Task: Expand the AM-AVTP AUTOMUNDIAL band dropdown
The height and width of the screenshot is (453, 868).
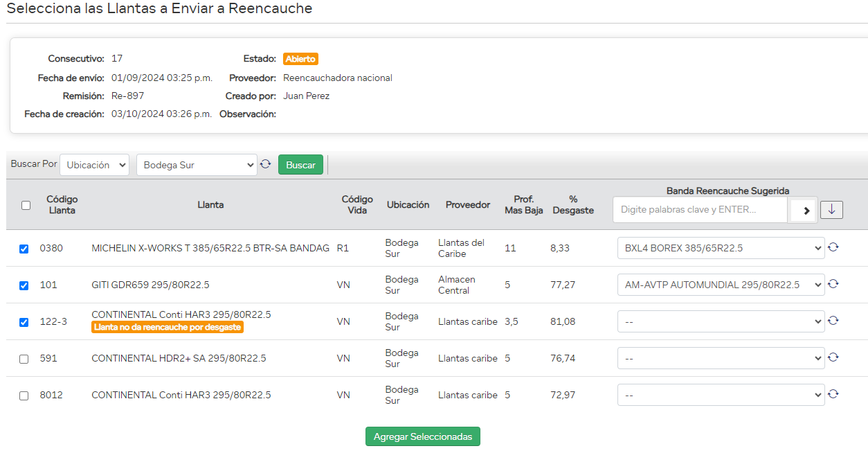Action: (721, 285)
